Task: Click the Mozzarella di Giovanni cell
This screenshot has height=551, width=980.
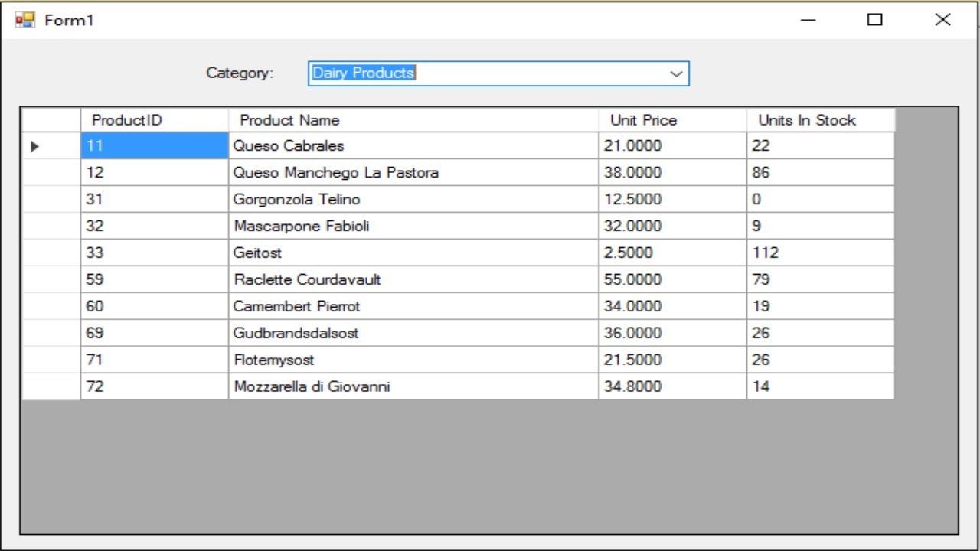Action: click(x=413, y=386)
